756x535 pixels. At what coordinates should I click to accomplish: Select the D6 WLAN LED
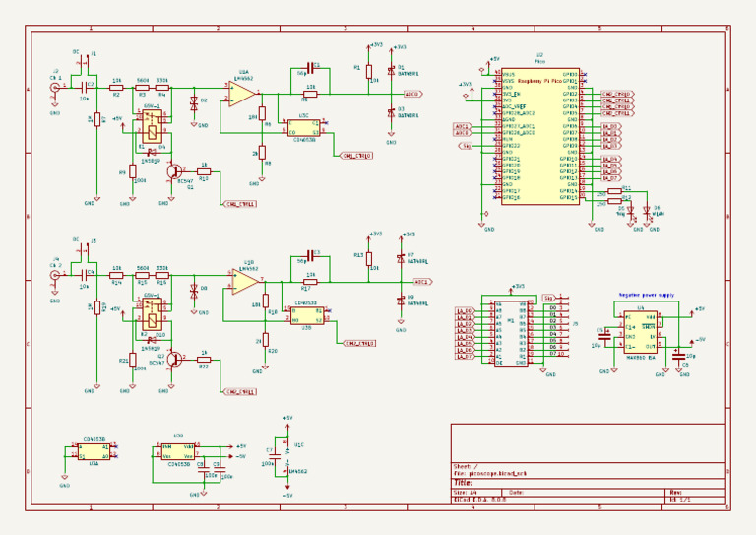coord(647,210)
